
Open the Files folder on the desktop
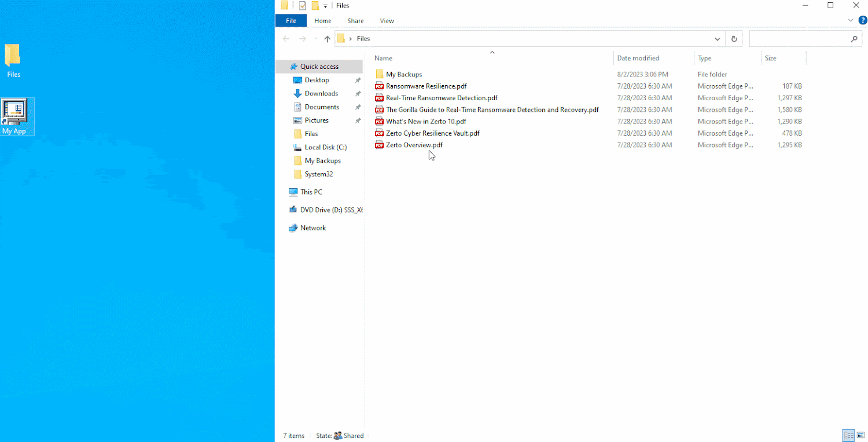pyautogui.click(x=13, y=58)
